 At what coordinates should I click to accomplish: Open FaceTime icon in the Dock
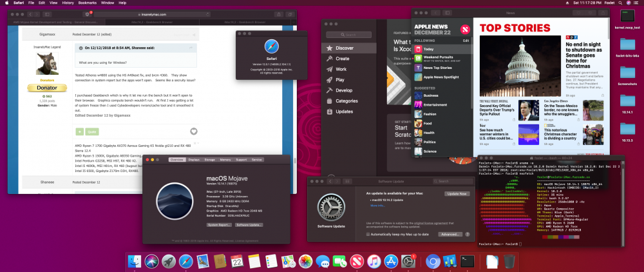(339, 261)
